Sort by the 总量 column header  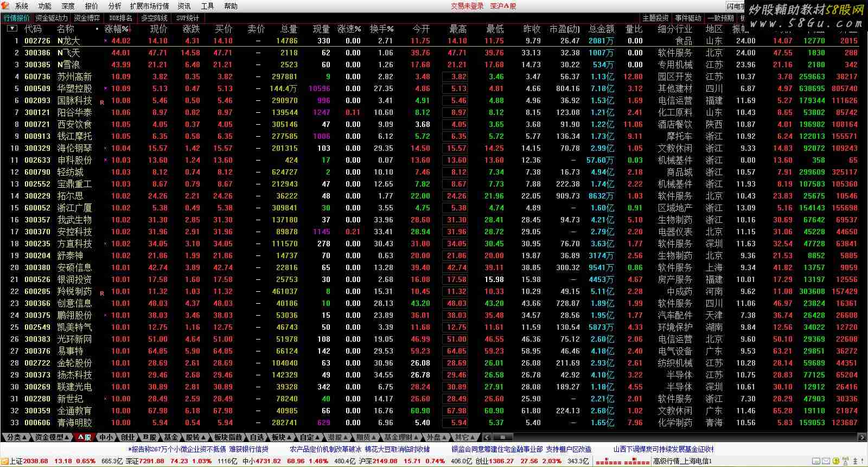289,29
